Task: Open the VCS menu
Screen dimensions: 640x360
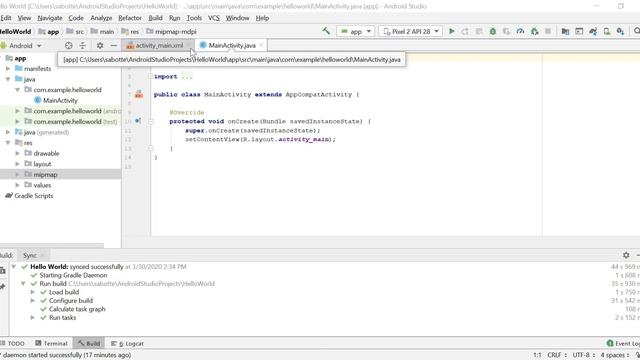Action: pos(213,18)
